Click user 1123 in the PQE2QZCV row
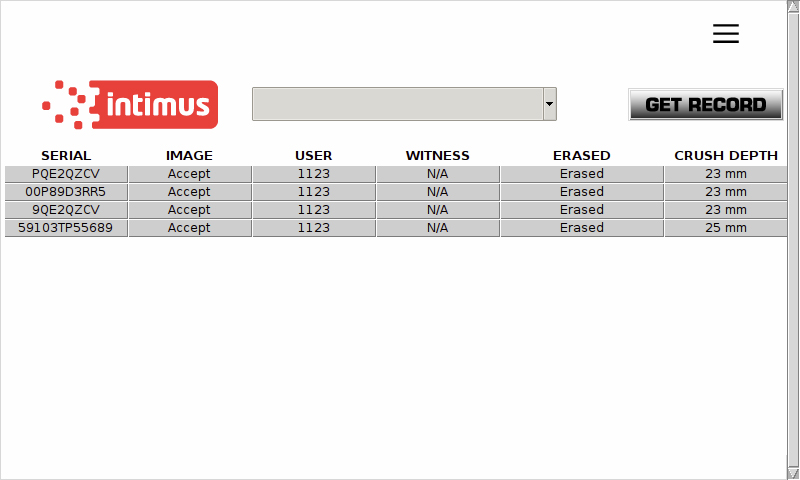The image size is (800, 480). coord(314,174)
